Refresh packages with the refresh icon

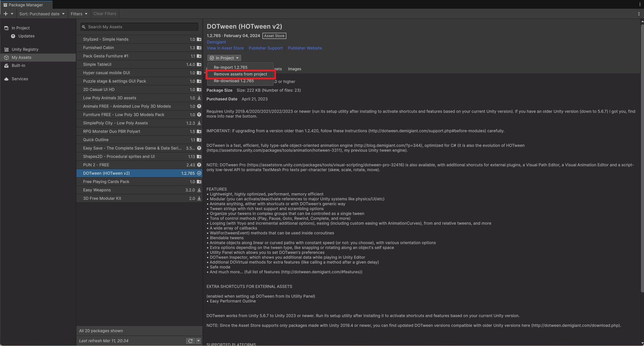[190, 341]
